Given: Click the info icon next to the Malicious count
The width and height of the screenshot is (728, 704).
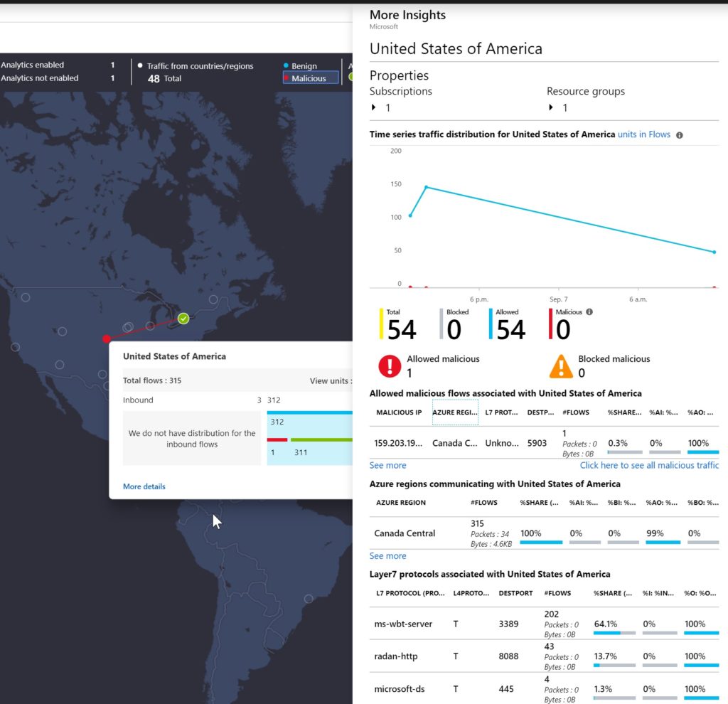Looking at the screenshot, I should 589,311.
